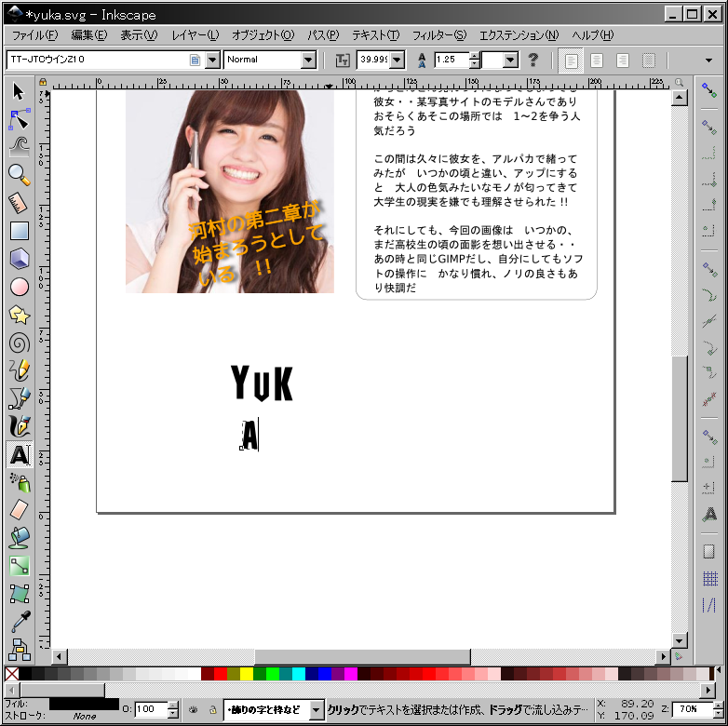Toggle current layer visibility eye
This screenshot has width=728, height=726.
(x=193, y=710)
